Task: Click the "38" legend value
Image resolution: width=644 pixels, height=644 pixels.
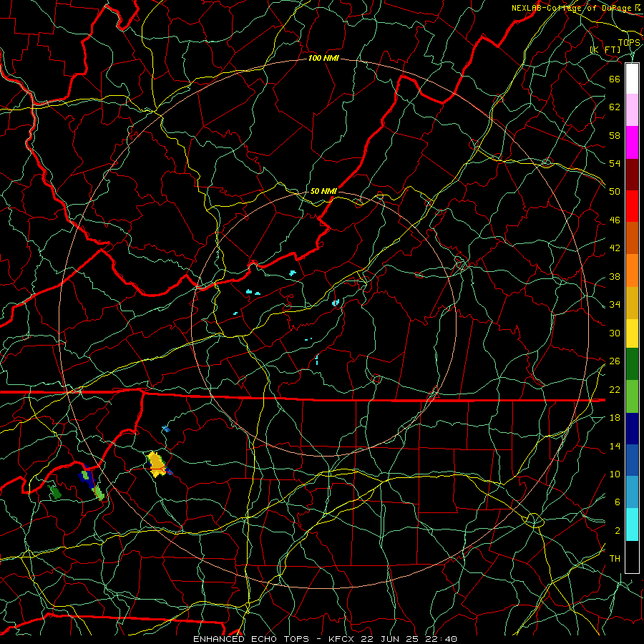Action: (x=615, y=276)
